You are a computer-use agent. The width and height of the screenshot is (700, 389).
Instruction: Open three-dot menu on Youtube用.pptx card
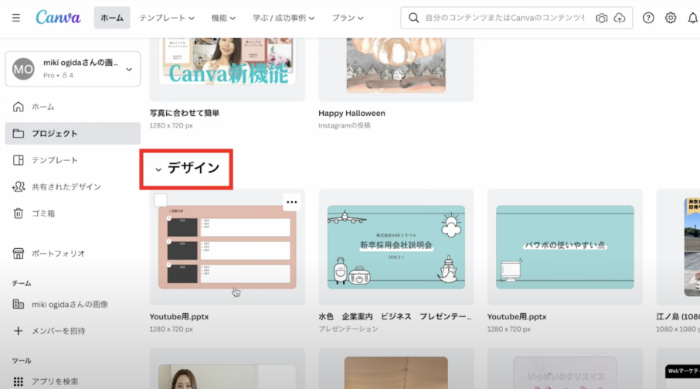[x=292, y=202]
